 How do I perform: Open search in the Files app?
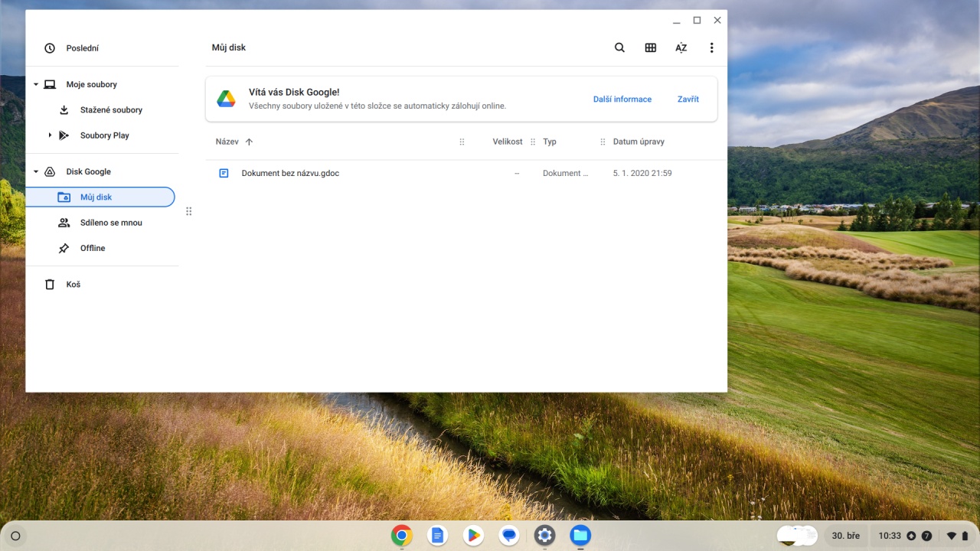tap(619, 47)
